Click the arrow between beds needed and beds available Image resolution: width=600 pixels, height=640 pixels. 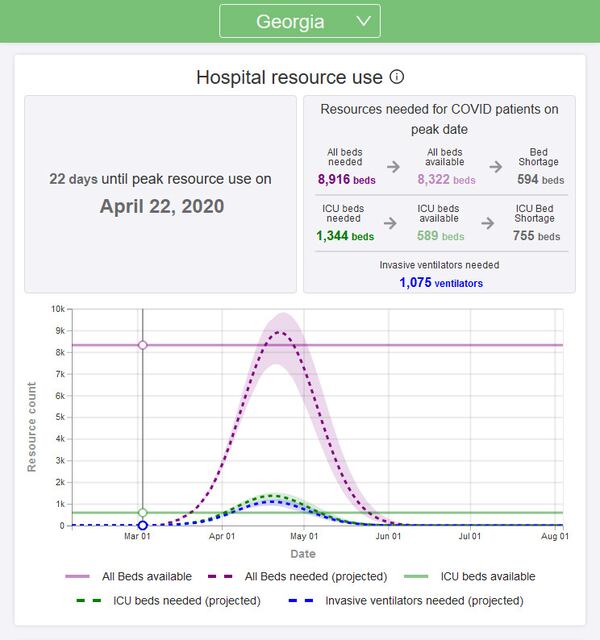393,167
